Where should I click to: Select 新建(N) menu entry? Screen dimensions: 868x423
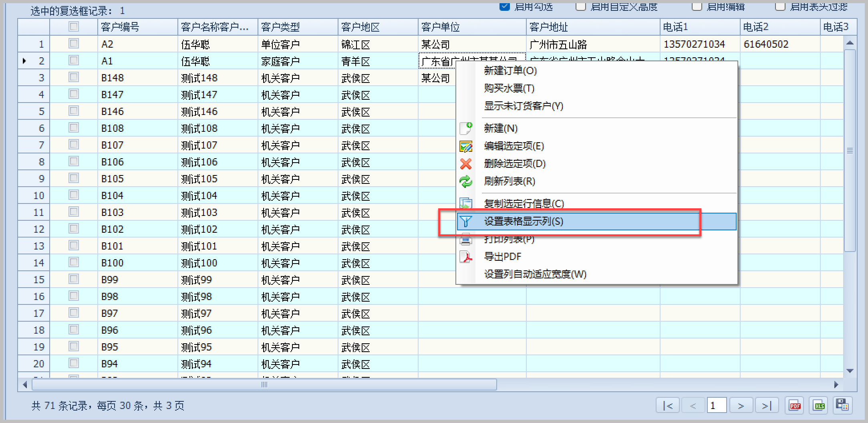point(596,129)
